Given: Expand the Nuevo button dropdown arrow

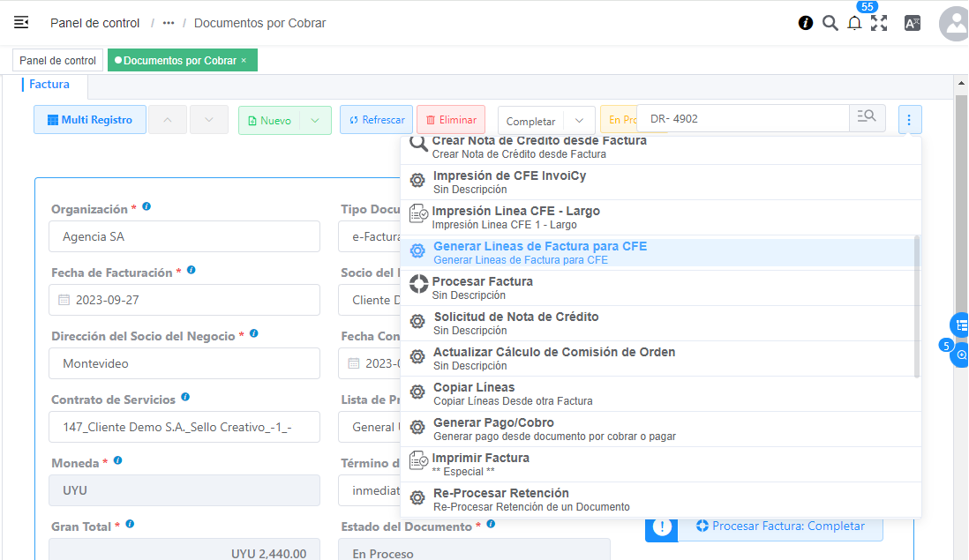Looking at the screenshot, I should coord(315,120).
